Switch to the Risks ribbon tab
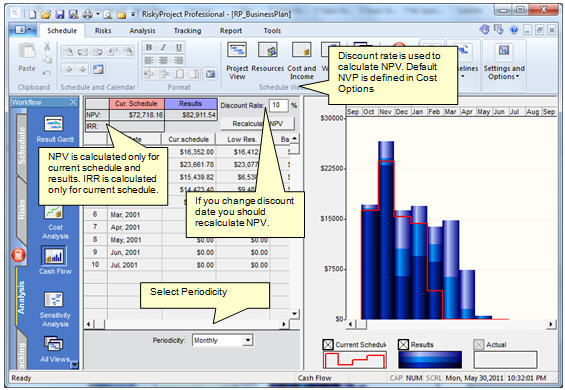 (x=103, y=31)
